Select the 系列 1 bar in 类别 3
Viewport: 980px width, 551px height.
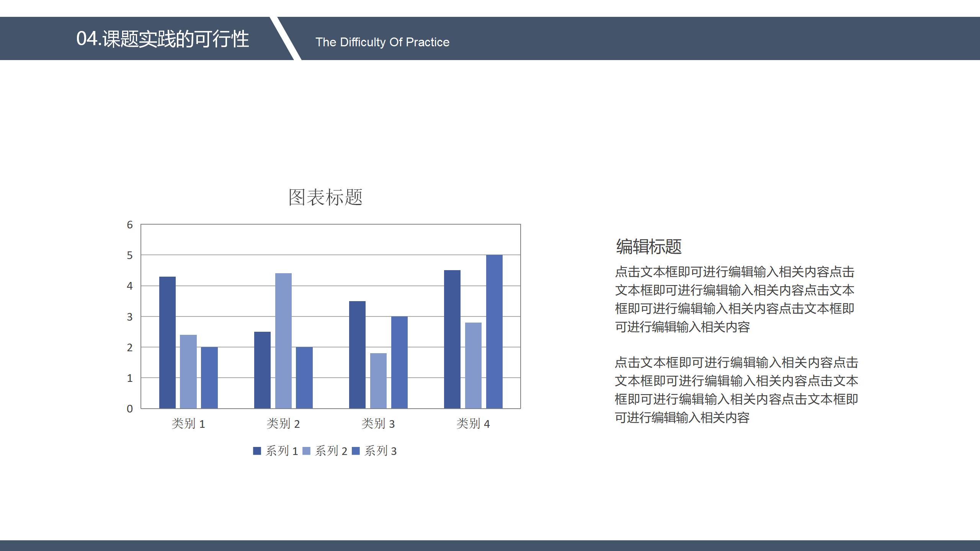[357, 355]
